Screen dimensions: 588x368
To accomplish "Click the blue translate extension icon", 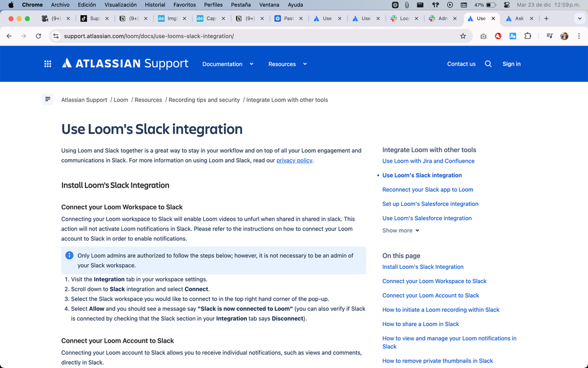I will click(513, 36).
